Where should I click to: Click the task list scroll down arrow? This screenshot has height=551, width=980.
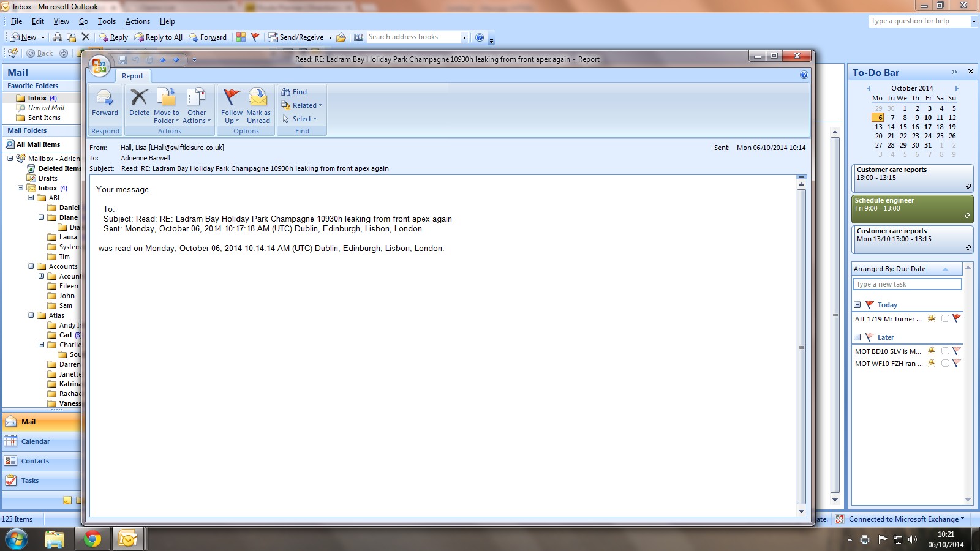968,500
